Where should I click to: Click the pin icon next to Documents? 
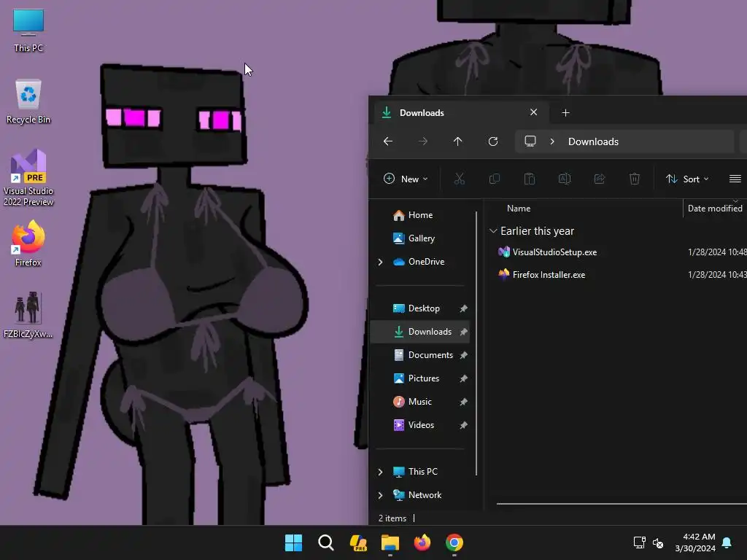463,355
